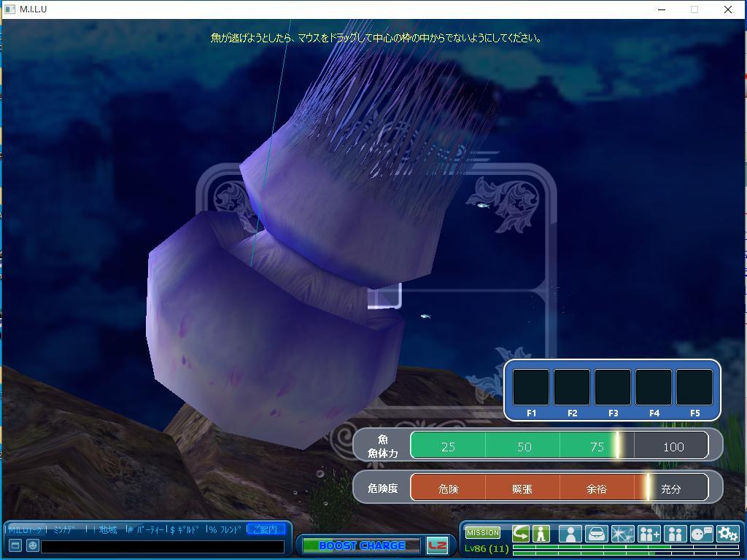The height and width of the screenshot is (560, 747).
Task: Open the inventory bag icon
Action: tap(597, 534)
